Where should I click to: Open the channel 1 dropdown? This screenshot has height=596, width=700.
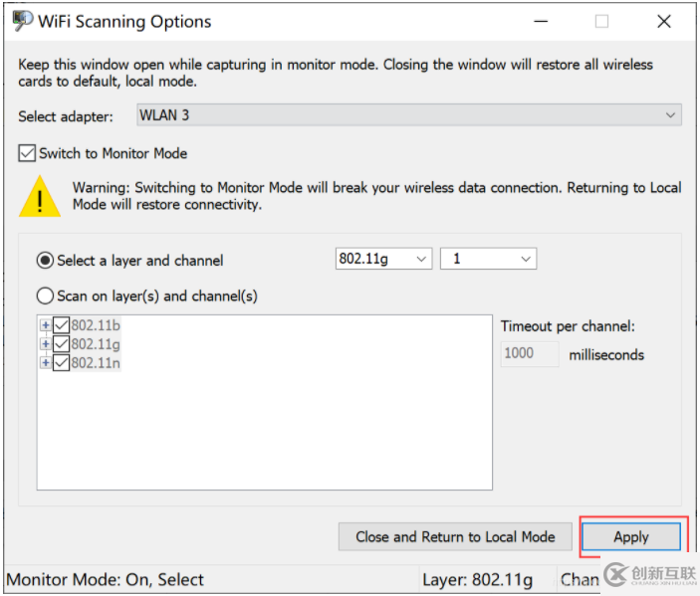[x=488, y=259]
